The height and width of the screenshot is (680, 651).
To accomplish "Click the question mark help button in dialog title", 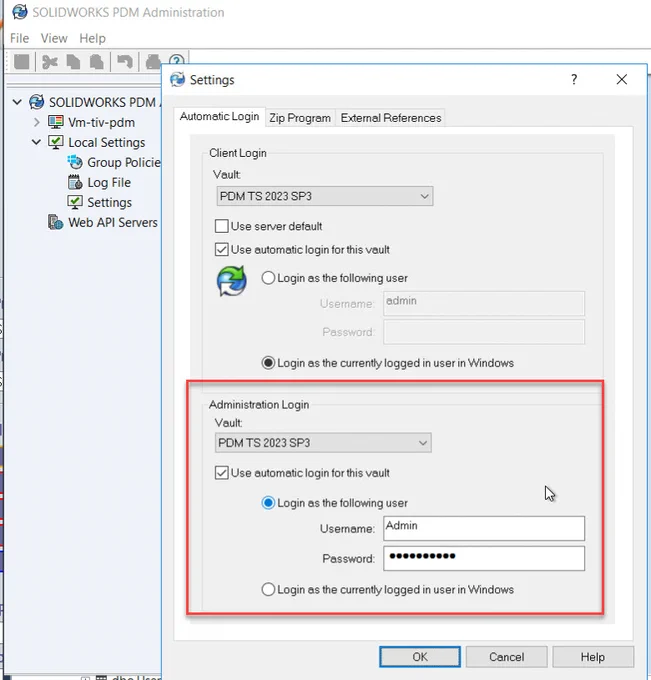I will [574, 79].
